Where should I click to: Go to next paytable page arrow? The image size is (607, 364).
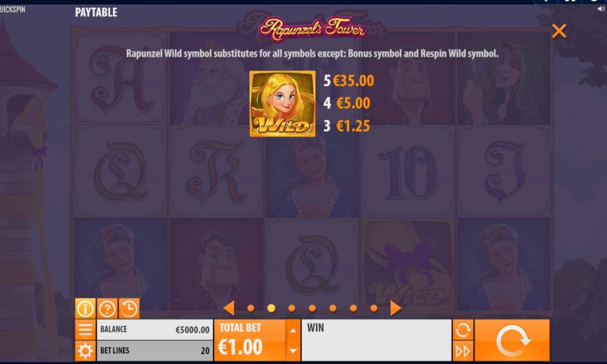[395, 308]
